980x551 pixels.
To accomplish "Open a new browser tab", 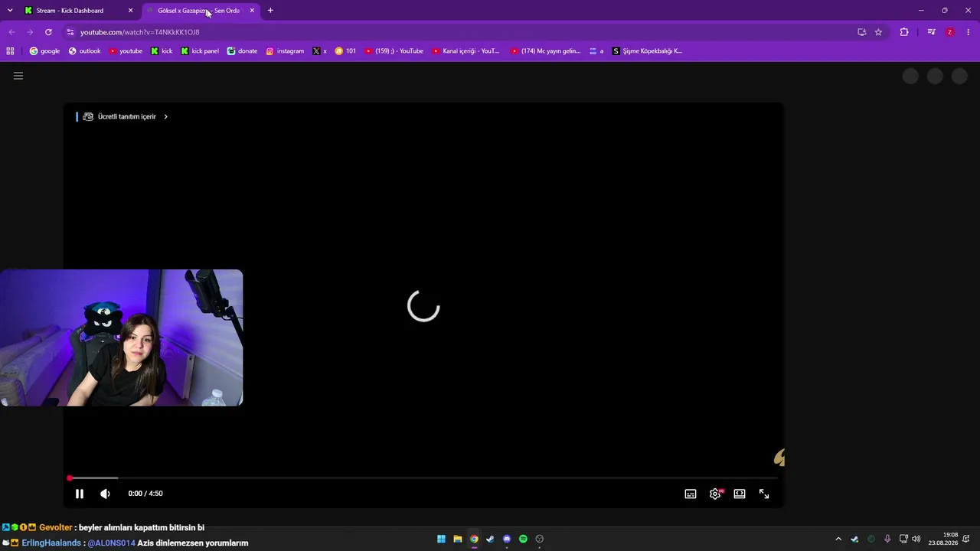I will [270, 11].
